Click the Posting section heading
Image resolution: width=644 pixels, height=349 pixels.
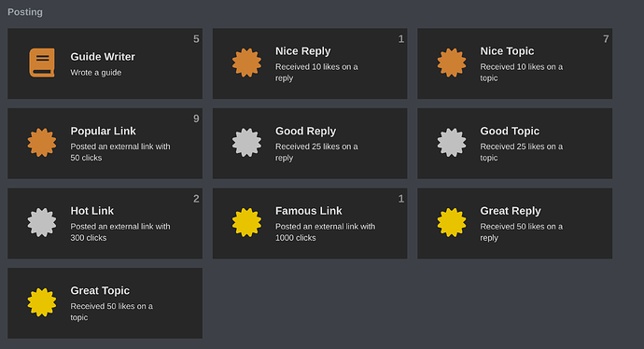tap(25, 12)
